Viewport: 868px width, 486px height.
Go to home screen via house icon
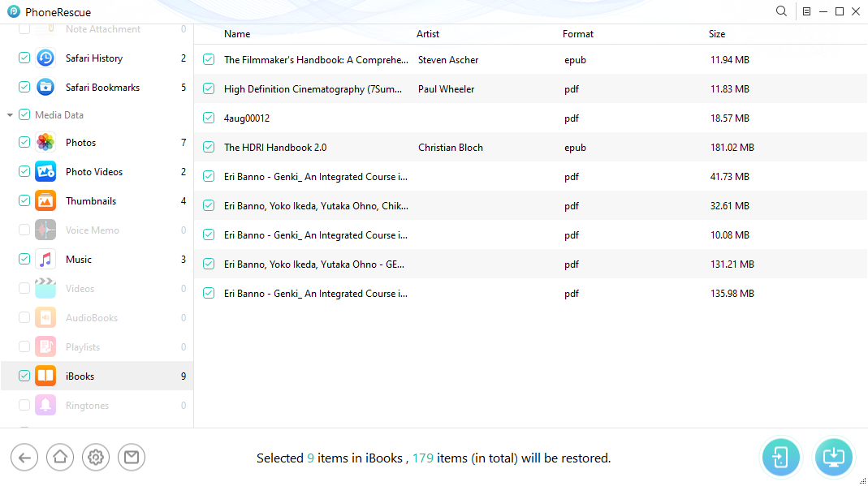coord(60,458)
